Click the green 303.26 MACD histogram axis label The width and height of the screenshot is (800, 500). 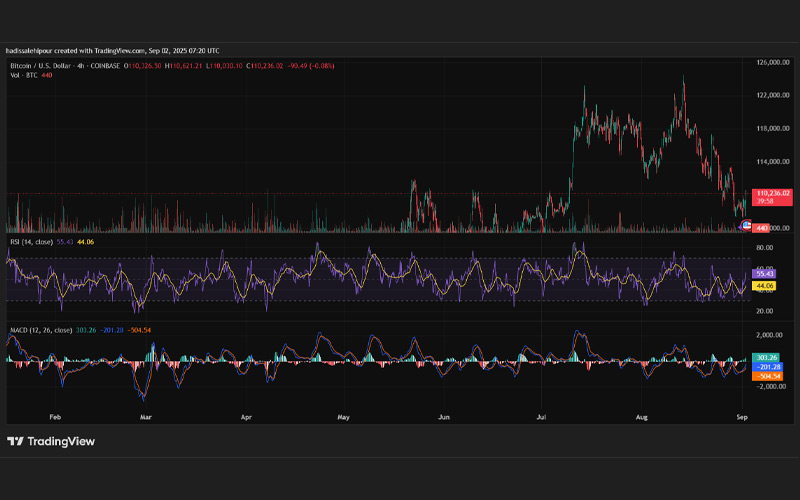766,358
